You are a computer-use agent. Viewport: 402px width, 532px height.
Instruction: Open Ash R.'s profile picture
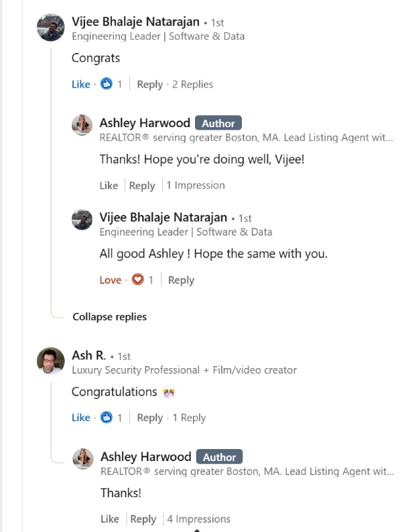point(50,361)
